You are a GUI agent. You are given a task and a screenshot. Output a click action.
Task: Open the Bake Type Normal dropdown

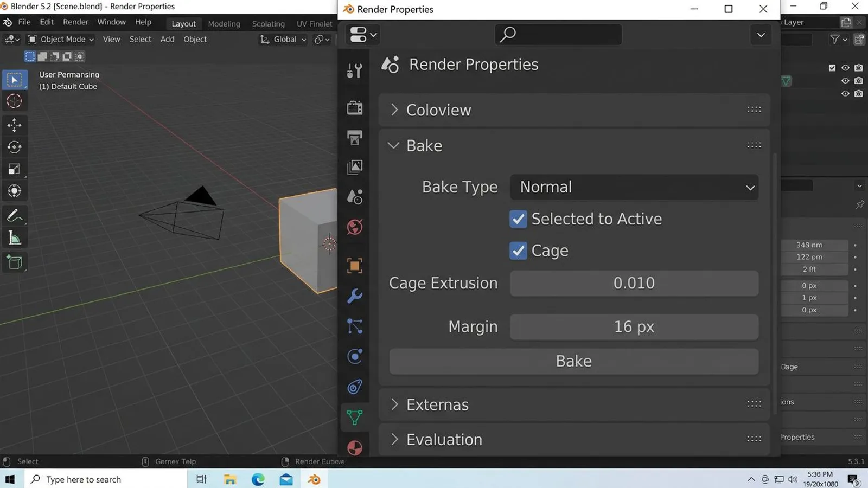[x=634, y=187]
